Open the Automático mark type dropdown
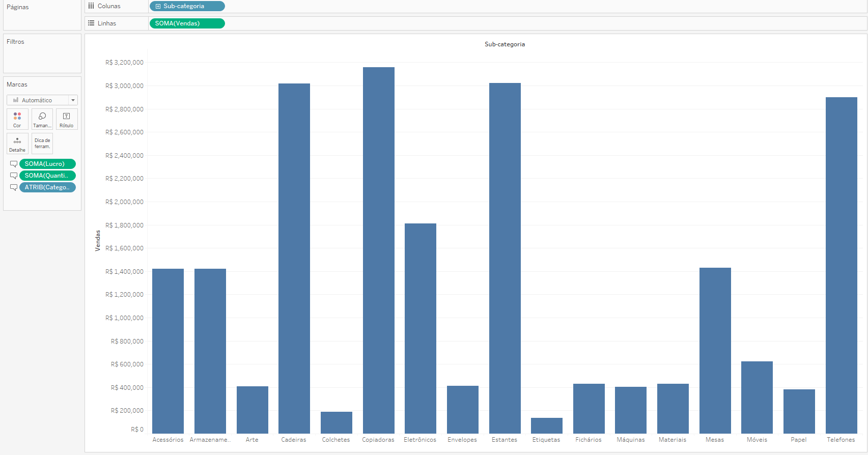Screen dimensions: 868x455 click(x=42, y=100)
